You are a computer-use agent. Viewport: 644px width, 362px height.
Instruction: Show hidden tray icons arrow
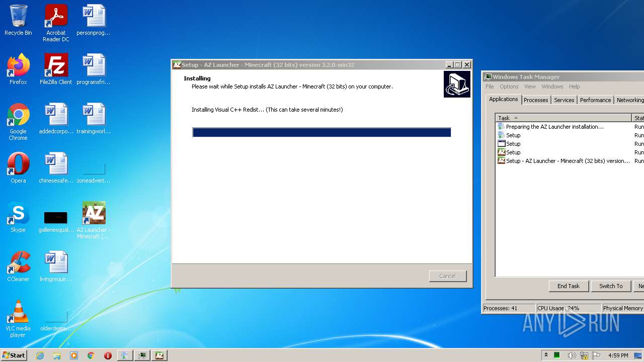coord(546,355)
